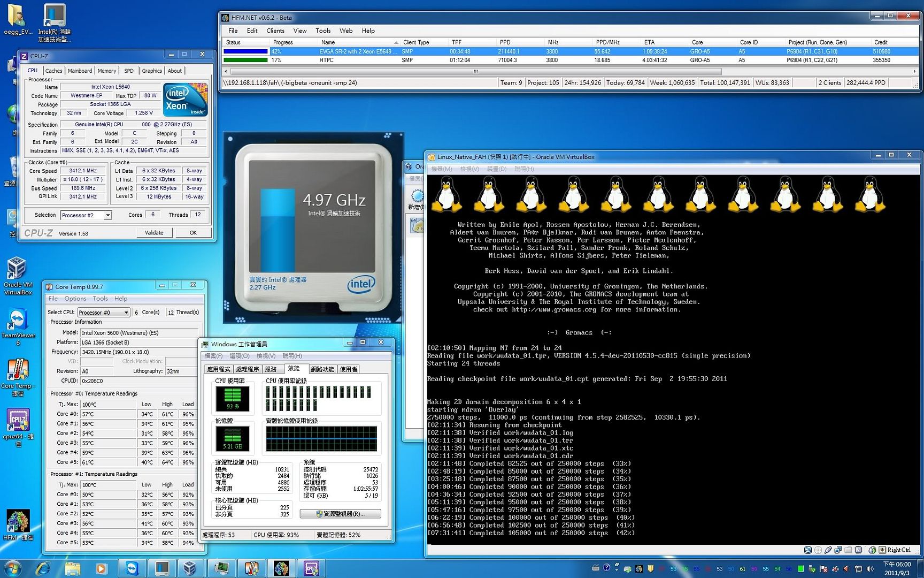Click the Show Desktop strip beside the clock
Image resolution: width=924 pixels, height=578 pixels.
[x=920, y=568]
